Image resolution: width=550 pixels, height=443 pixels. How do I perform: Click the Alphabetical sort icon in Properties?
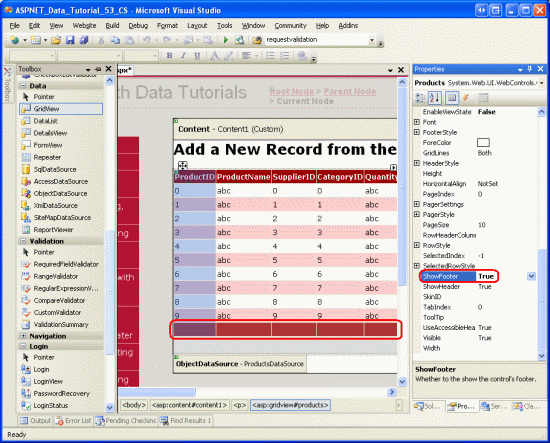[435, 98]
